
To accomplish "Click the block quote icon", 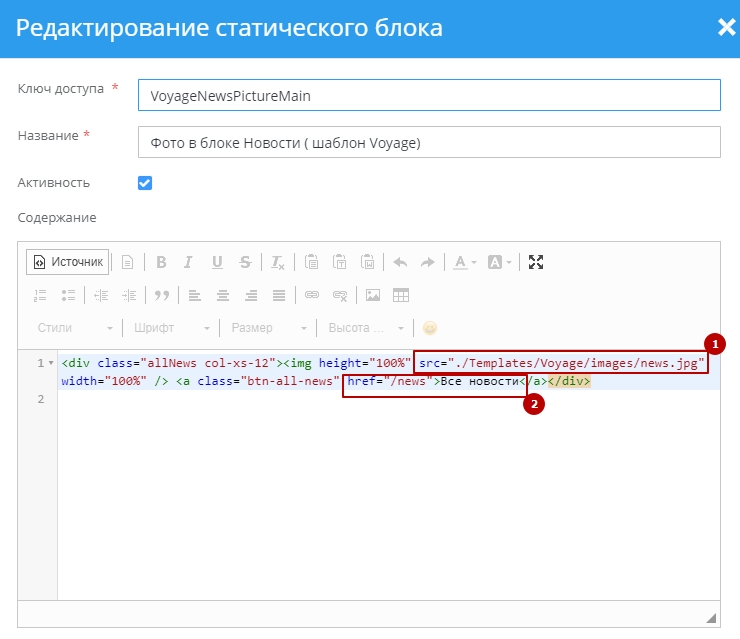I will pyautogui.click(x=161, y=295).
